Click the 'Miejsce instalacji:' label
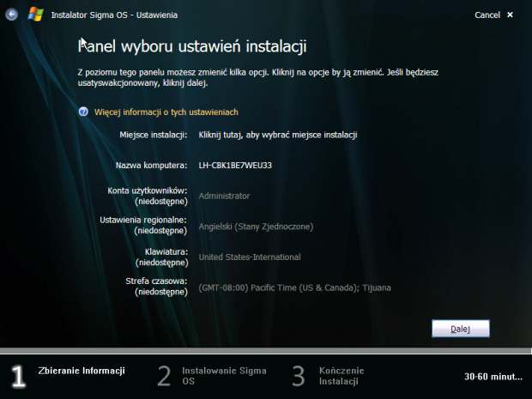The image size is (532, 399). pyautogui.click(x=154, y=135)
